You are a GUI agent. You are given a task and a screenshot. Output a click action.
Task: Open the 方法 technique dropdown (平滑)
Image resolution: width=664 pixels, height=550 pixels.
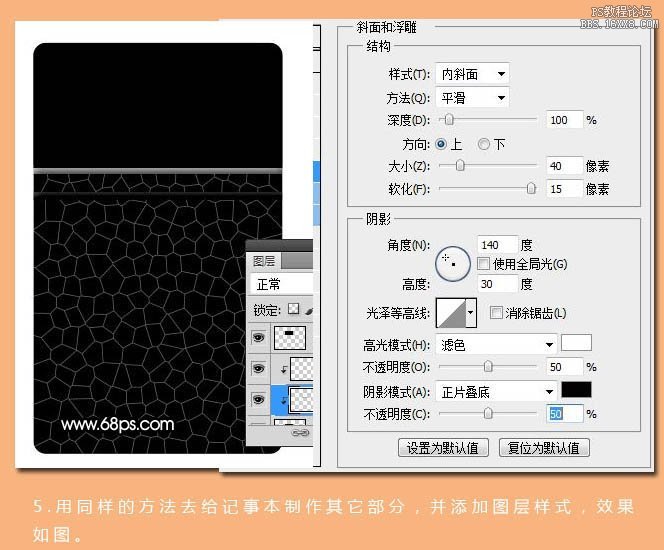click(x=472, y=98)
